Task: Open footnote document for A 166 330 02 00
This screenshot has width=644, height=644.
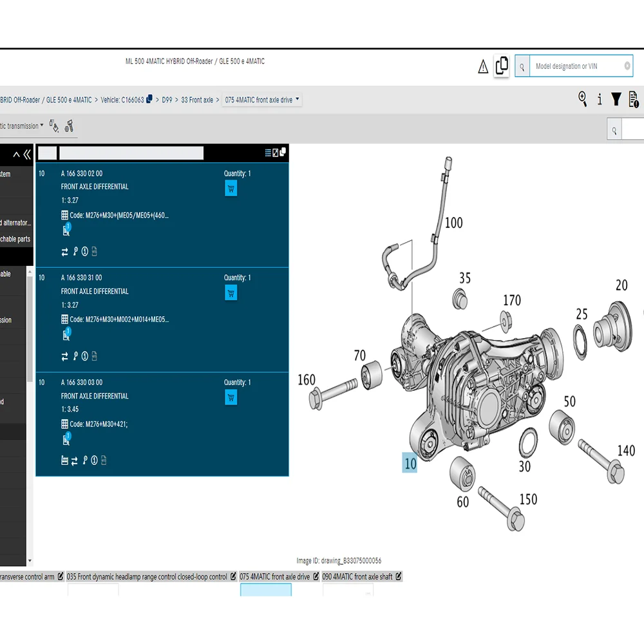Action: (x=66, y=229)
